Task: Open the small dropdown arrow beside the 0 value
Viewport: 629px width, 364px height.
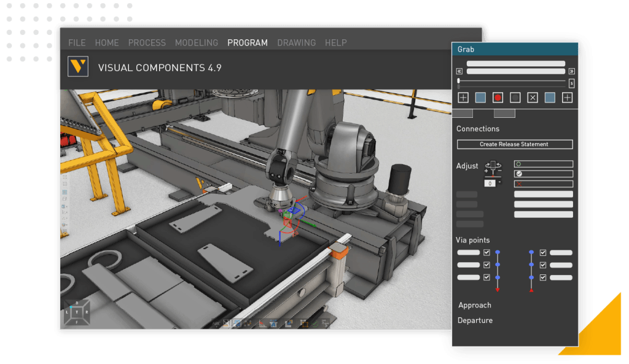Action: (x=499, y=182)
